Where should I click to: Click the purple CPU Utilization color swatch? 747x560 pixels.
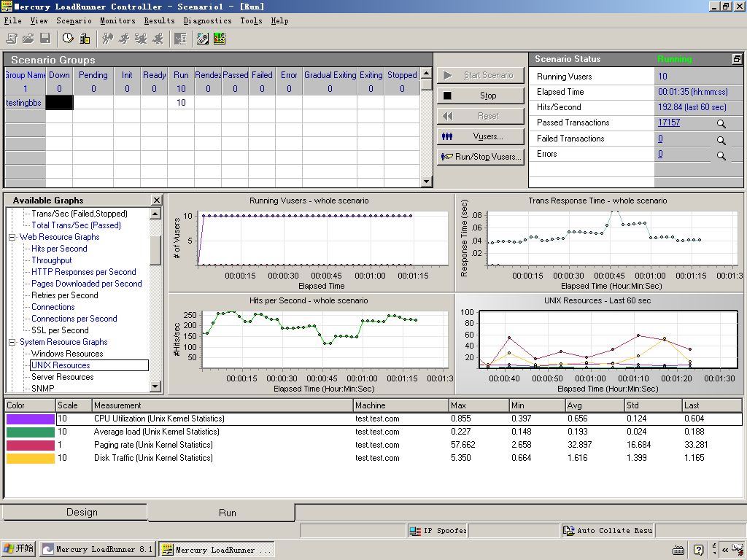point(30,419)
